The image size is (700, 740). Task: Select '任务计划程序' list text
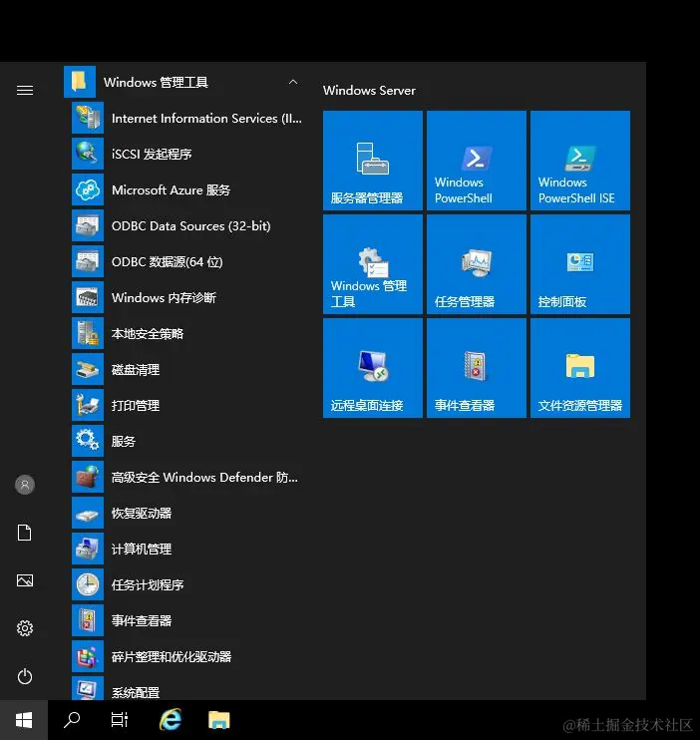pos(148,584)
